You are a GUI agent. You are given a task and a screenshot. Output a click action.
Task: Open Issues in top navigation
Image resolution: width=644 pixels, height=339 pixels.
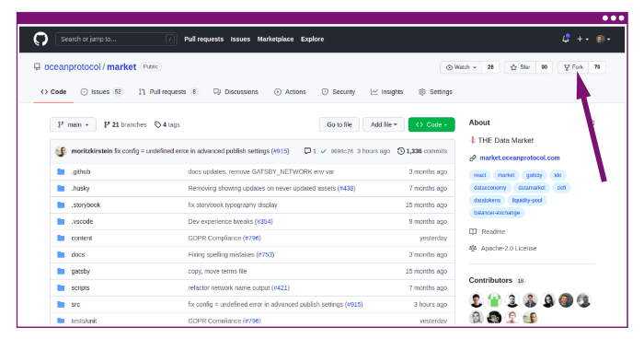point(240,39)
